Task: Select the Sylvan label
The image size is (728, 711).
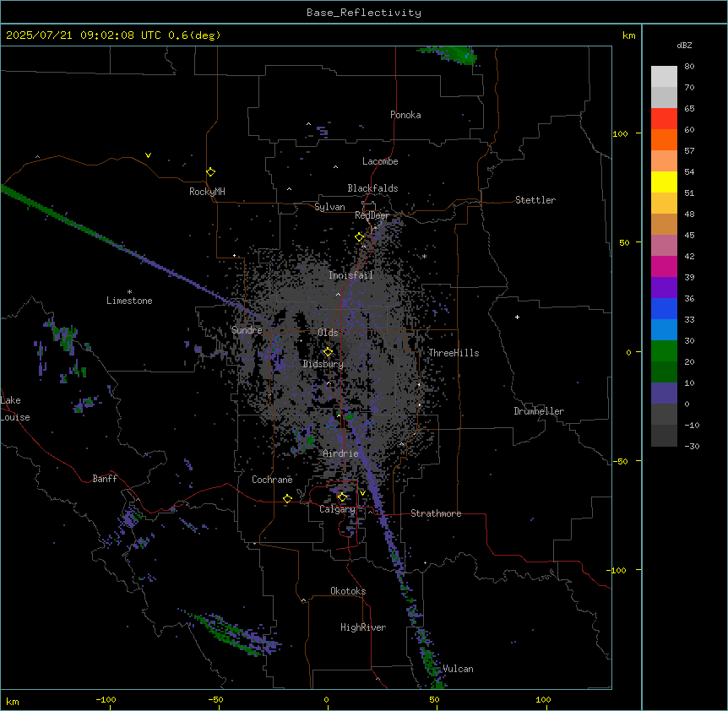Action: (x=329, y=207)
